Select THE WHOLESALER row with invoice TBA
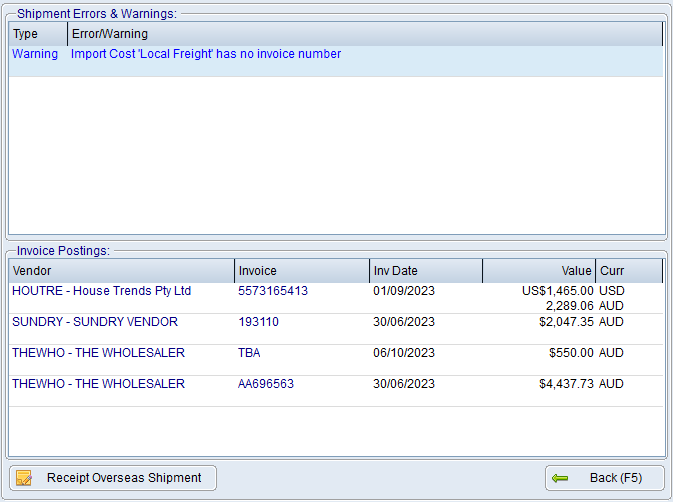 98,353
